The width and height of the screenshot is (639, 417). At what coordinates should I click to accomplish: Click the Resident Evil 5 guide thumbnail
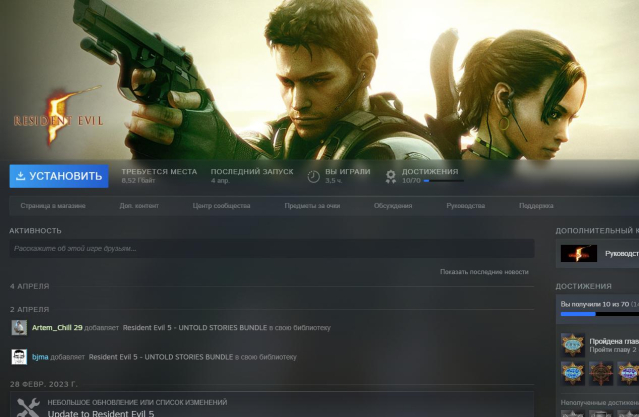pos(578,253)
